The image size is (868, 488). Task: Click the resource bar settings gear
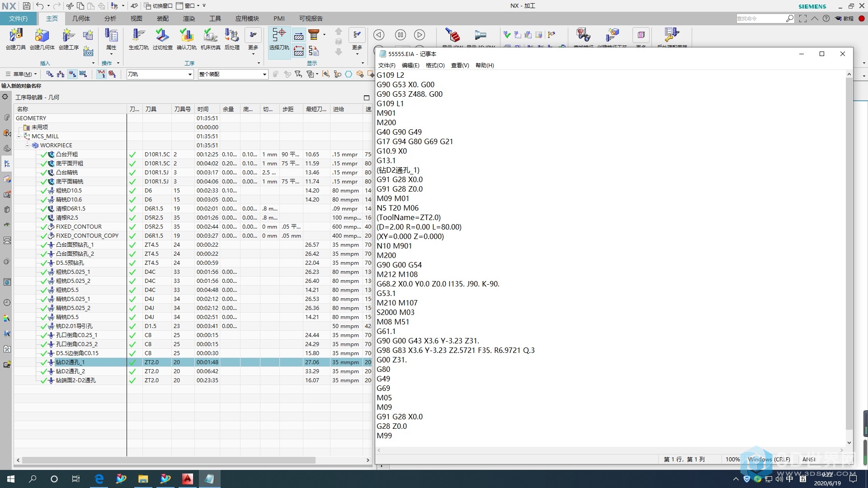[5, 97]
